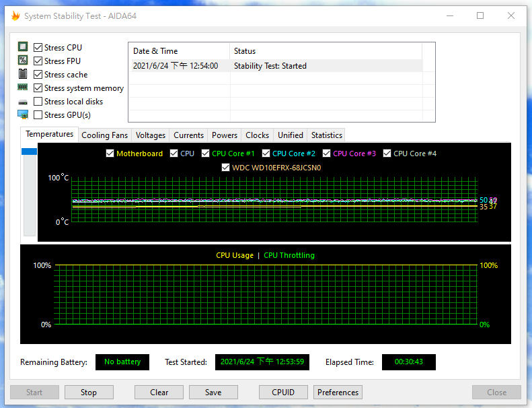Click the Save button
The image size is (532, 408).
pyautogui.click(x=213, y=393)
